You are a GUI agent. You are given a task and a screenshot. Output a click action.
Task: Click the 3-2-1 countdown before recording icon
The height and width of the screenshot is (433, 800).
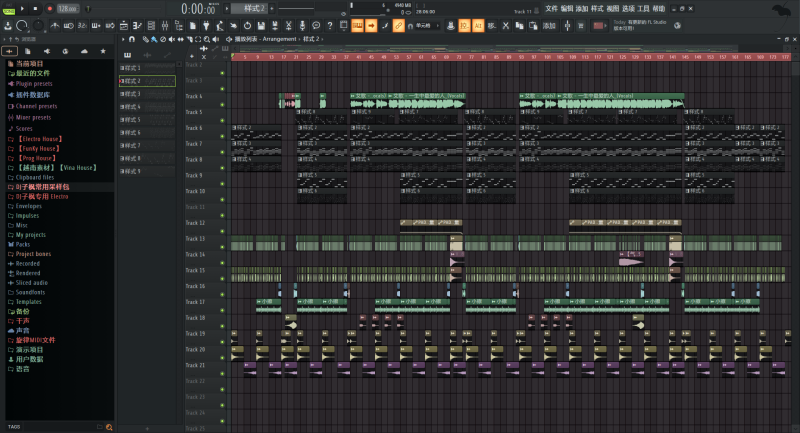pos(82,26)
